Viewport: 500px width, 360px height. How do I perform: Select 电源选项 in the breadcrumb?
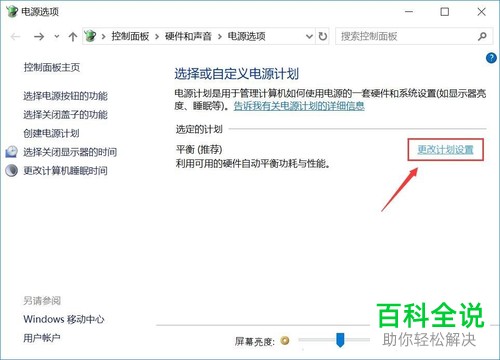tap(246, 36)
